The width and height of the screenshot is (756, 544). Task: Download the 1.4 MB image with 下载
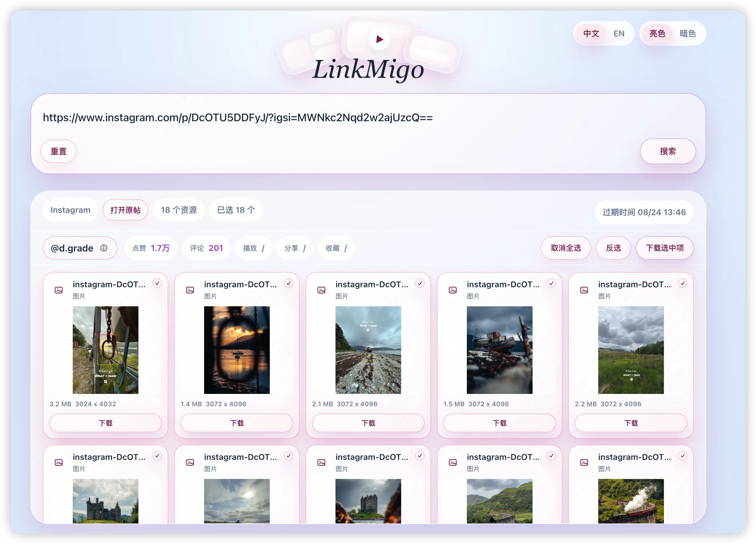pyautogui.click(x=237, y=423)
